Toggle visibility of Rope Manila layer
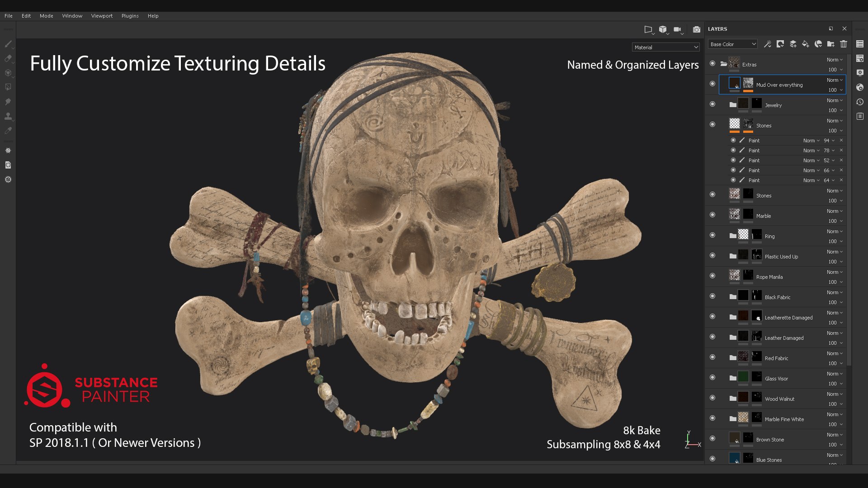This screenshot has height=488, width=868. (x=712, y=276)
